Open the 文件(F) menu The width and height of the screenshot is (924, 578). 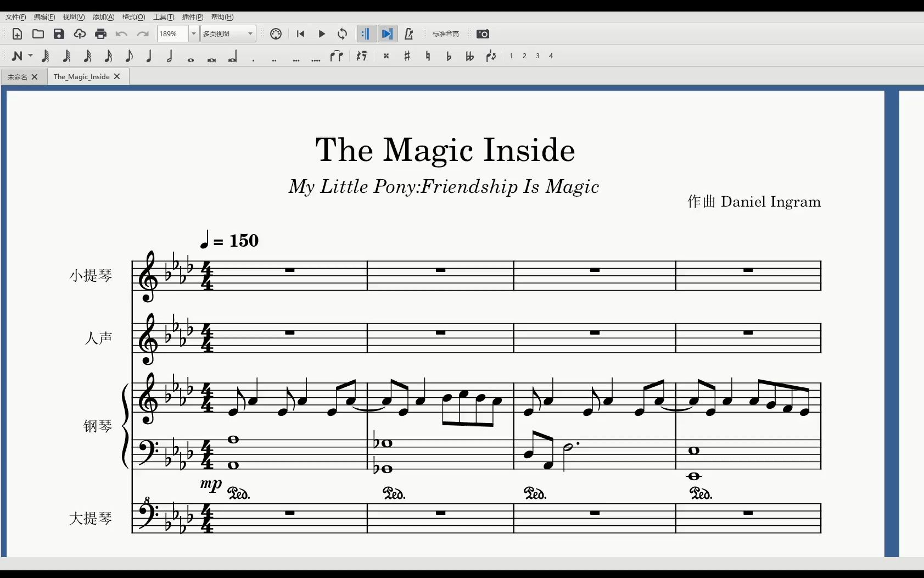point(15,17)
